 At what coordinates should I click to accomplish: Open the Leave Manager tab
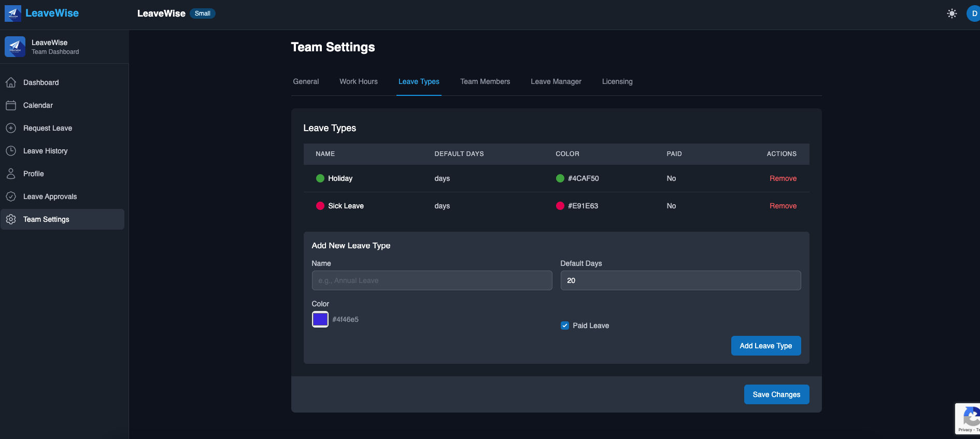(x=556, y=81)
